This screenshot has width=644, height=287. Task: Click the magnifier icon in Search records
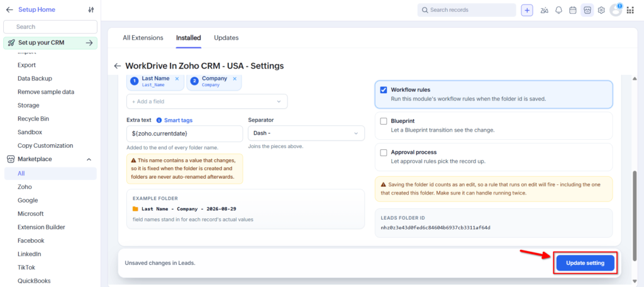tap(425, 10)
